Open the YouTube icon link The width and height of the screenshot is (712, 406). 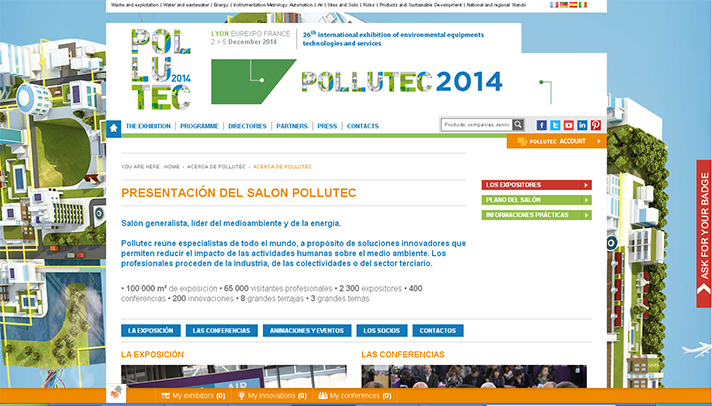(x=569, y=125)
